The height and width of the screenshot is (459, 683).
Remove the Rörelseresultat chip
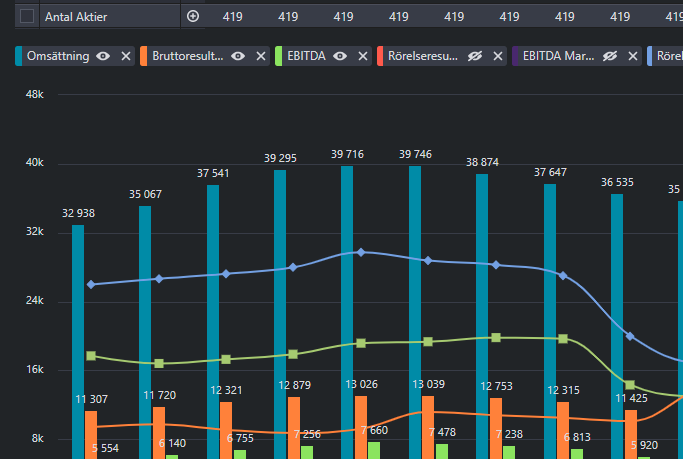(x=498, y=56)
